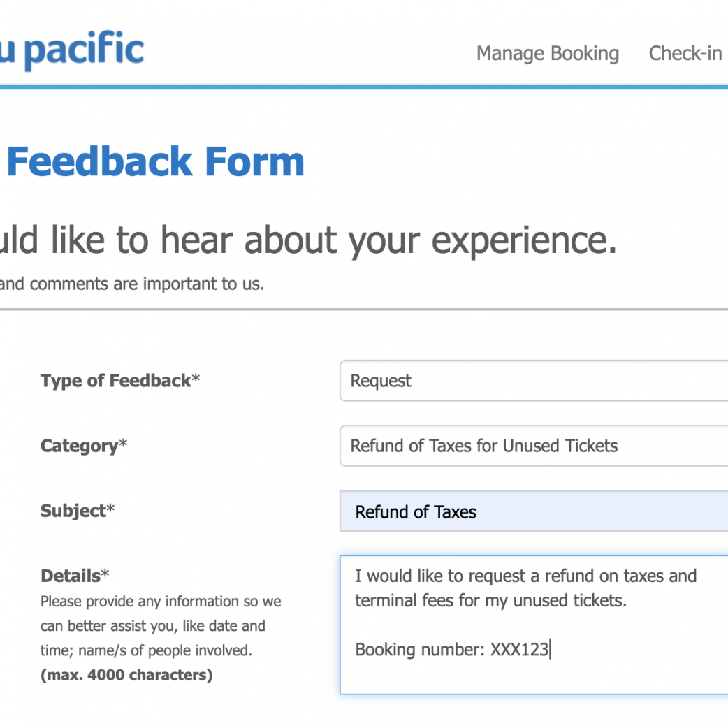The height and width of the screenshot is (728, 728).
Task: Click the 'Request' value in feedback type
Action: pyautogui.click(x=381, y=381)
